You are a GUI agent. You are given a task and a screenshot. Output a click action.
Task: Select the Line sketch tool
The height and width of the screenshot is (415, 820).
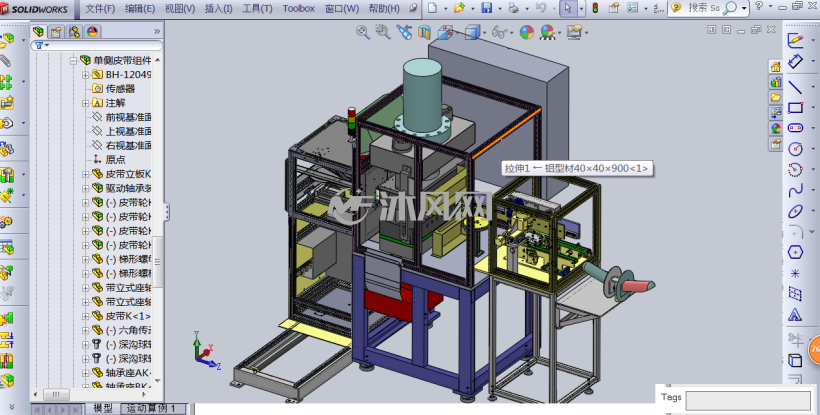(795, 86)
